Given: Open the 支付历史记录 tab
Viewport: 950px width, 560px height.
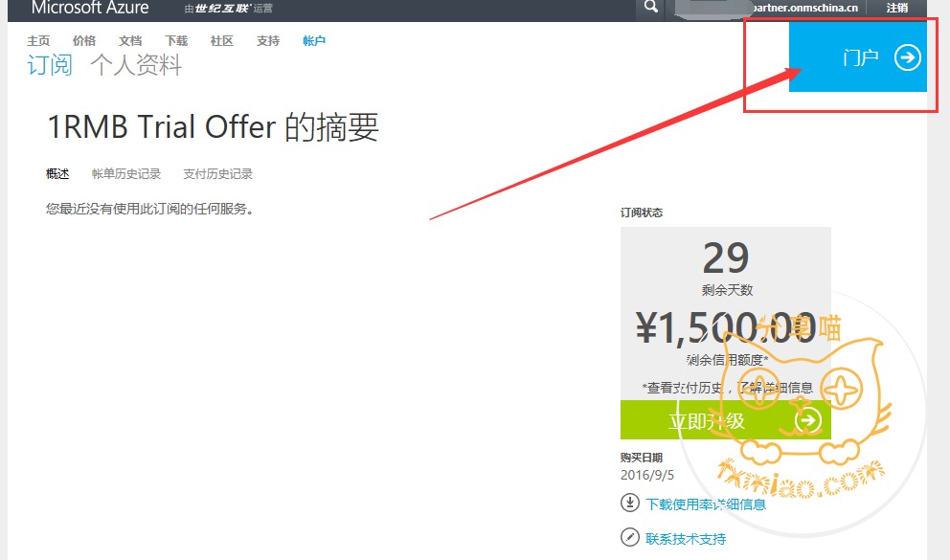Looking at the screenshot, I should 217,174.
